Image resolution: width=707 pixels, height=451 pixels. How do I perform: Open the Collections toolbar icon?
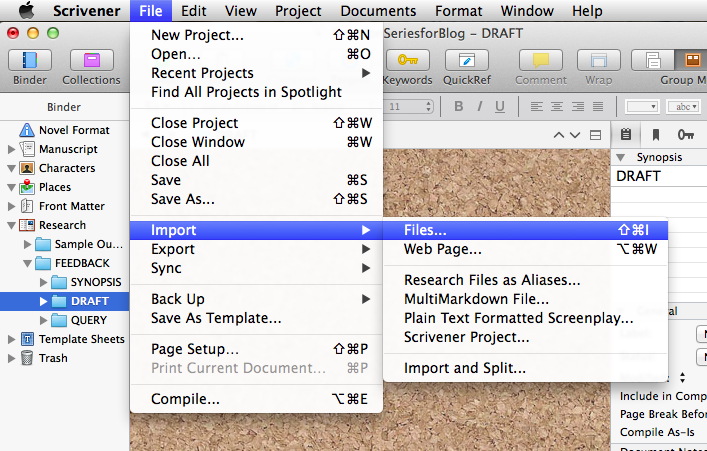[x=92, y=60]
